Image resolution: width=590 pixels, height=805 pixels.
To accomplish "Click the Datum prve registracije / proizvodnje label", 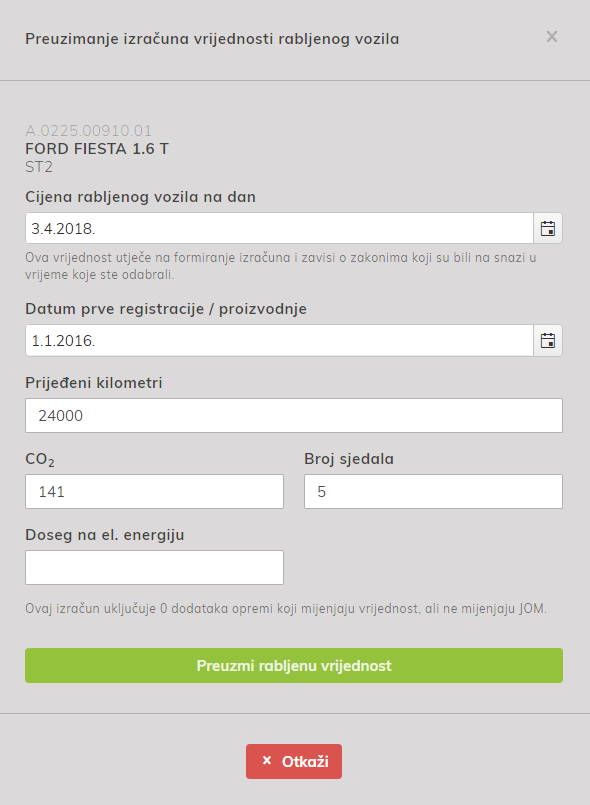I will point(166,309).
